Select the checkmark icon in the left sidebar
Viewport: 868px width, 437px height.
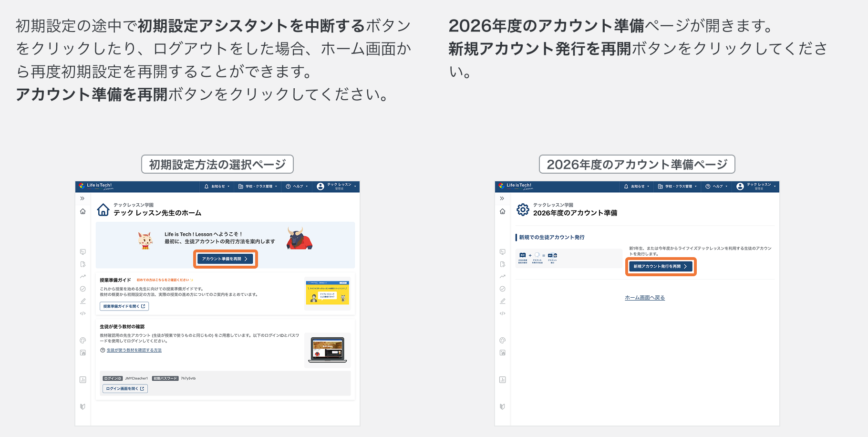pyautogui.click(x=82, y=289)
